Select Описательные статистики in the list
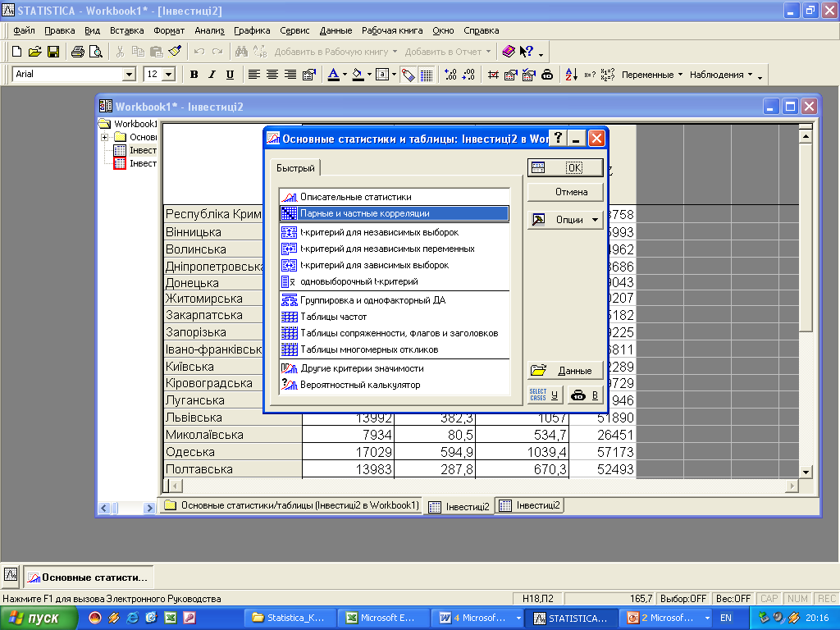 pos(395,197)
